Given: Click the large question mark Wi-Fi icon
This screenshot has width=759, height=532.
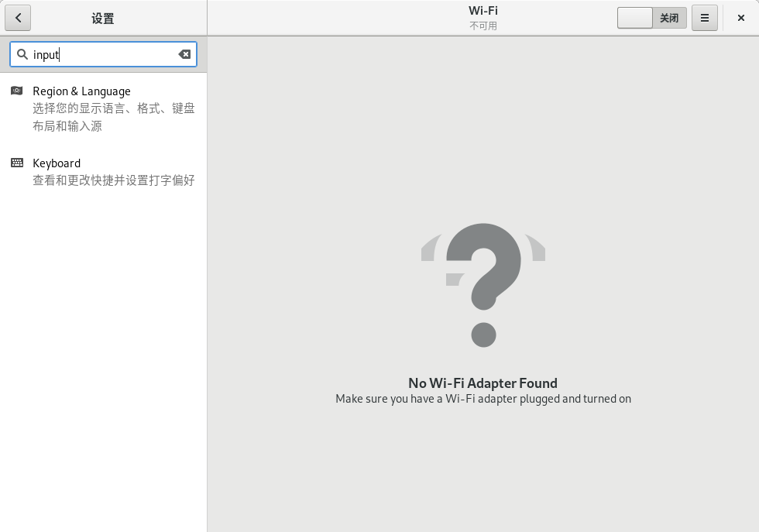Looking at the screenshot, I should tap(483, 284).
